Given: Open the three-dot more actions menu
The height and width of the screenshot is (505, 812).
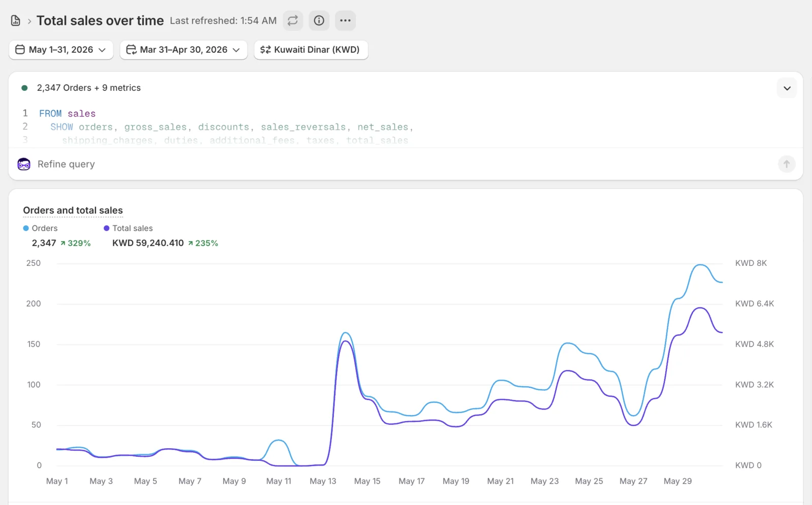Looking at the screenshot, I should pyautogui.click(x=346, y=21).
